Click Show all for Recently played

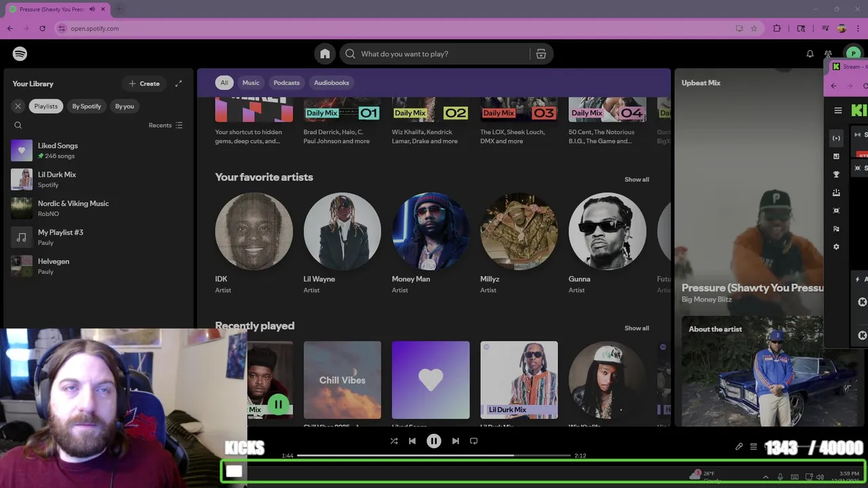pyautogui.click(x=637, y=328)
